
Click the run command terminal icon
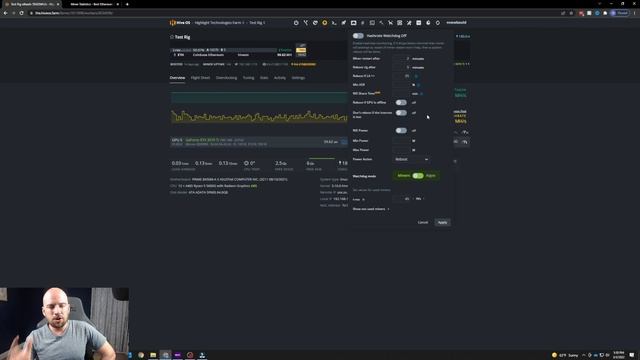pos(334,23)
